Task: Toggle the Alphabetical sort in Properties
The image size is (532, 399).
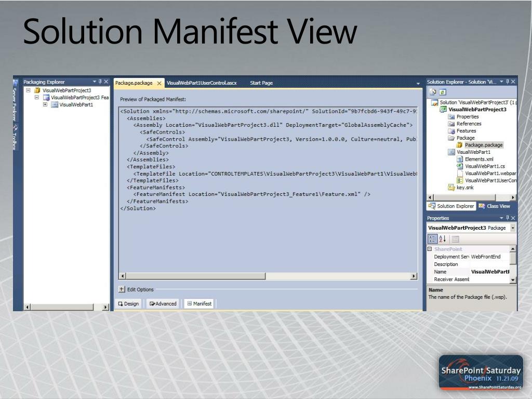Action: pyautogui.click(x=442, y=239)
